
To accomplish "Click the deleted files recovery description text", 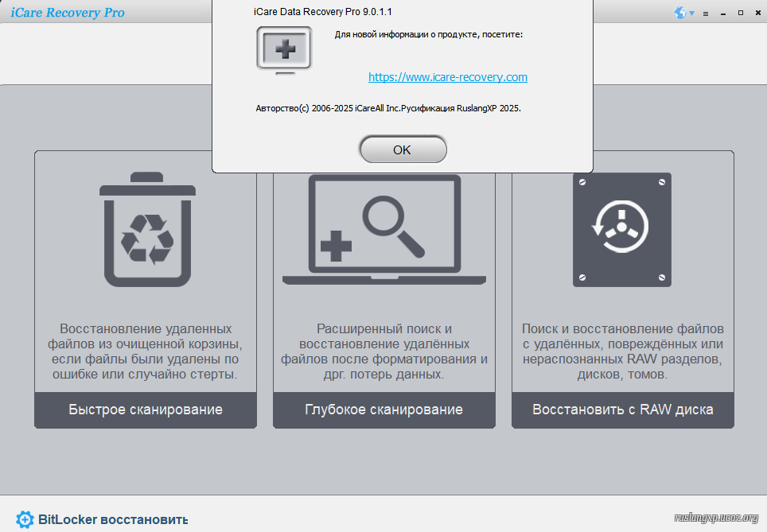I will click(x=146, y=351).
